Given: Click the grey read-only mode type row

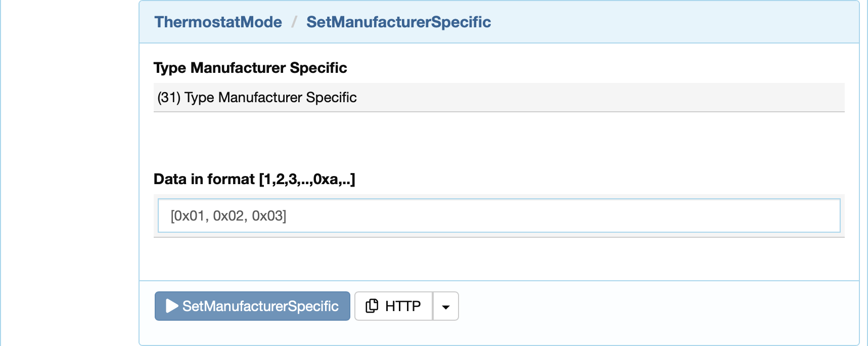Looking at the screenshot, I should coord(499,97).
